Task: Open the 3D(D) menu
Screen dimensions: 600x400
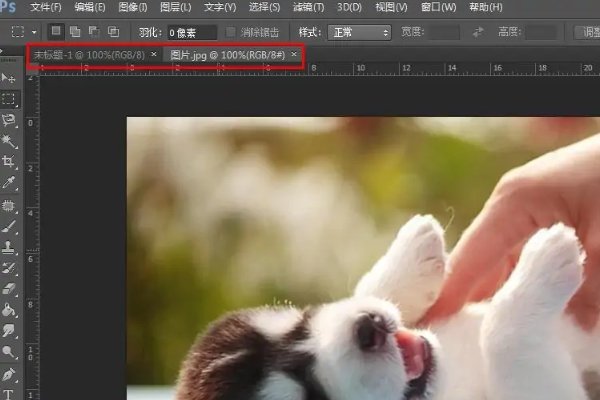Action: [349, 7]
